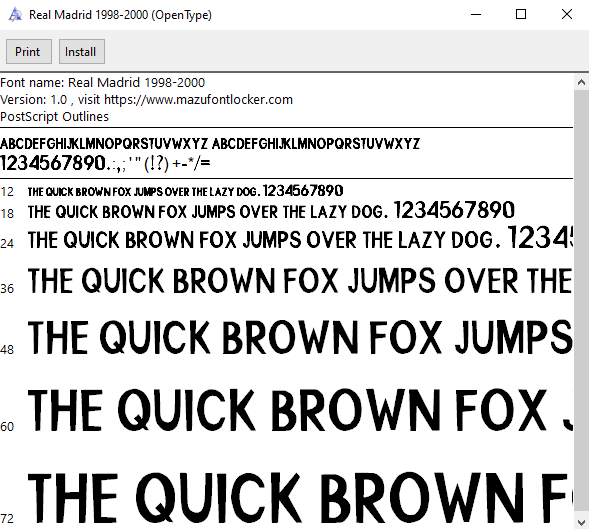Click the 72 point size label

tap(7, 518)
